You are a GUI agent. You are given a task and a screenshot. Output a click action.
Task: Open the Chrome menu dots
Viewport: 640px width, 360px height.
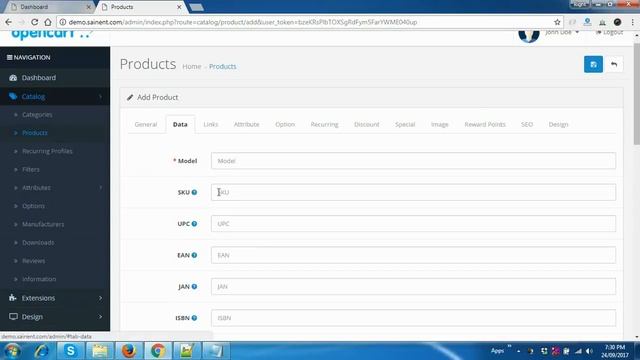633,22
